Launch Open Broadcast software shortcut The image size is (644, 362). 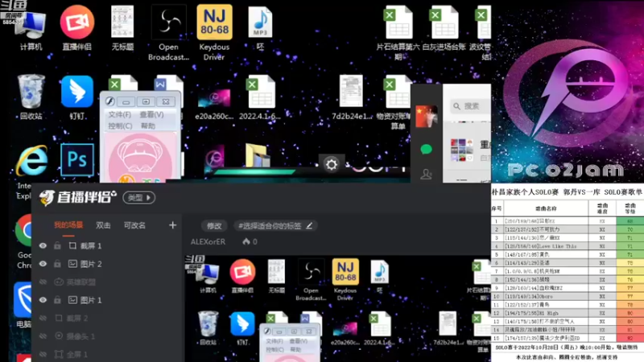click(168, 34)
